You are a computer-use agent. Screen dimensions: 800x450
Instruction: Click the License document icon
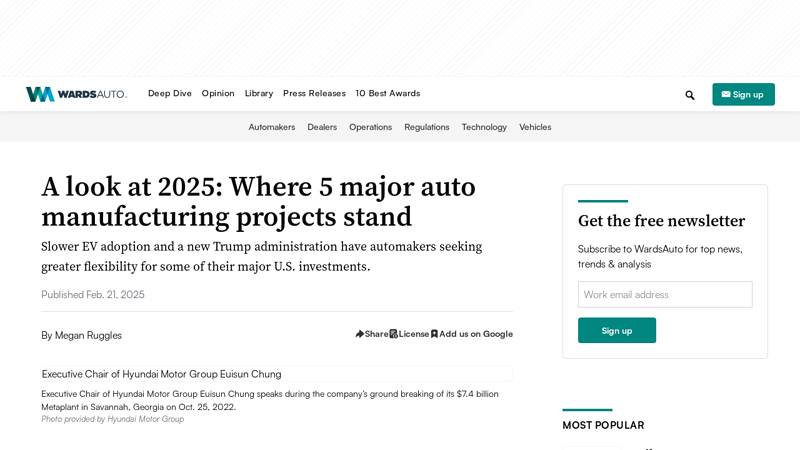393,334
